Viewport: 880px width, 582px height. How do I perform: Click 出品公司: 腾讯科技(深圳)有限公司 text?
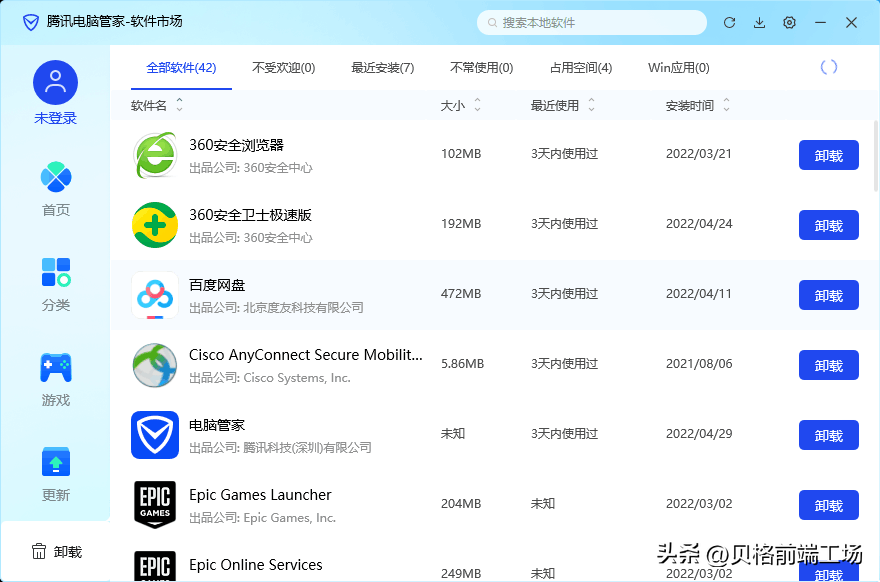[280, 448]
